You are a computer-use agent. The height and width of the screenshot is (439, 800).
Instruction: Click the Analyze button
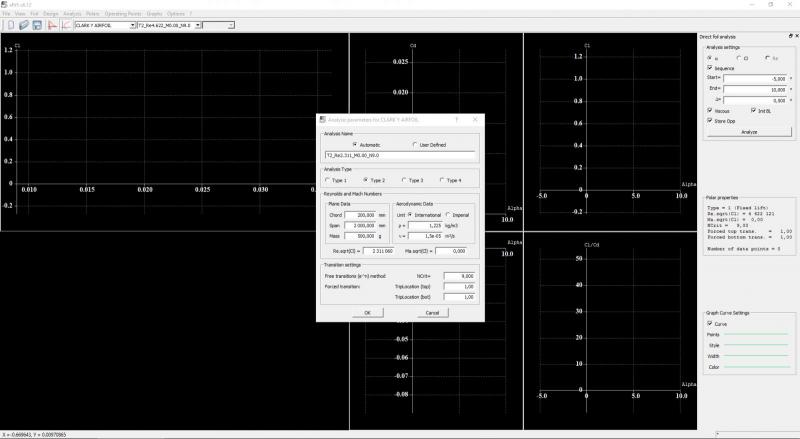[x=748, y=131]
